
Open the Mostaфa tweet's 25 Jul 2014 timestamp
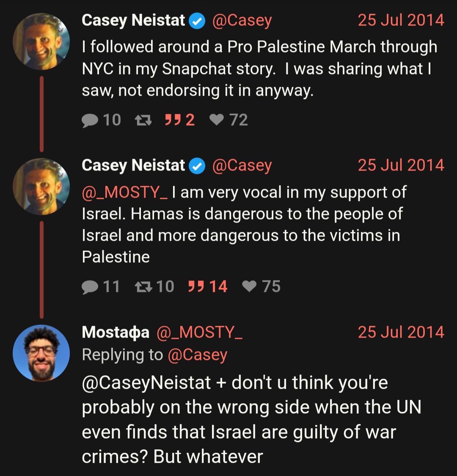pyautogui.click(x=401, y=332)
